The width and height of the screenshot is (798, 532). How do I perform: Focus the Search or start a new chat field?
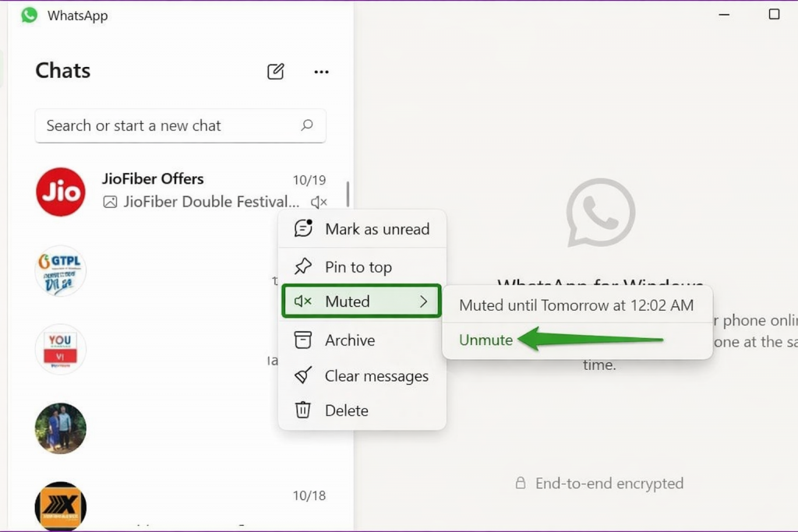coord(180,125)
